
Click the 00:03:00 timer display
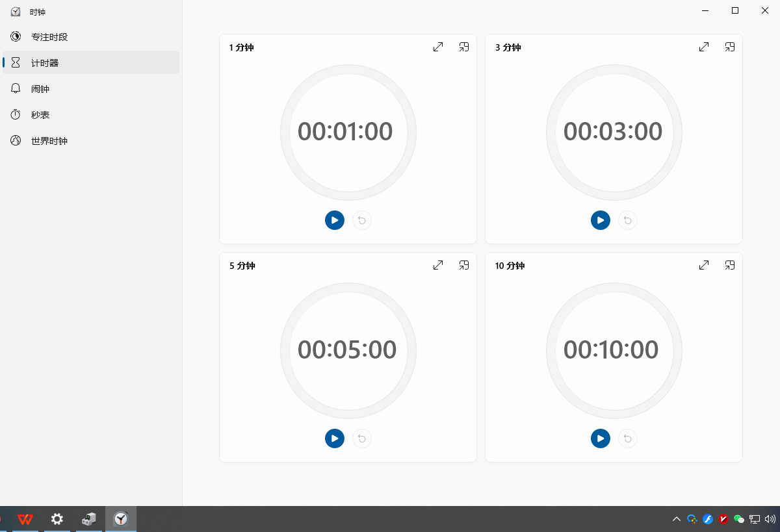(612, 132)
